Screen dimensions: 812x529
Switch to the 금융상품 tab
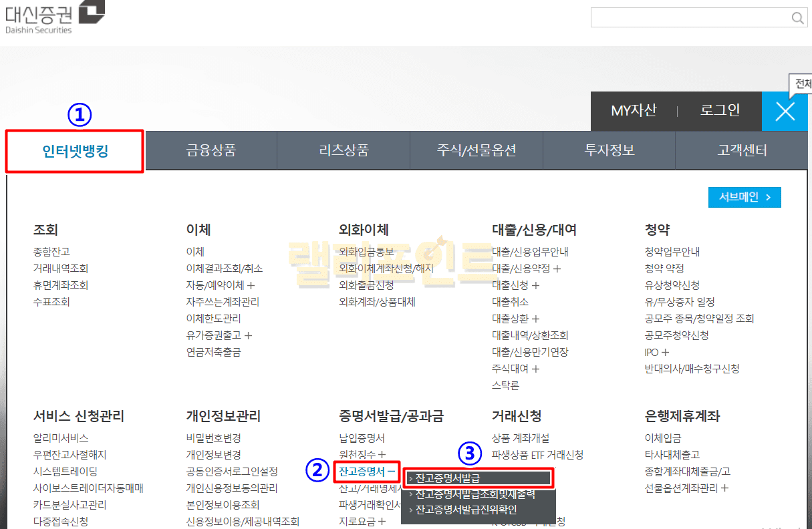[x=211, y=150]
